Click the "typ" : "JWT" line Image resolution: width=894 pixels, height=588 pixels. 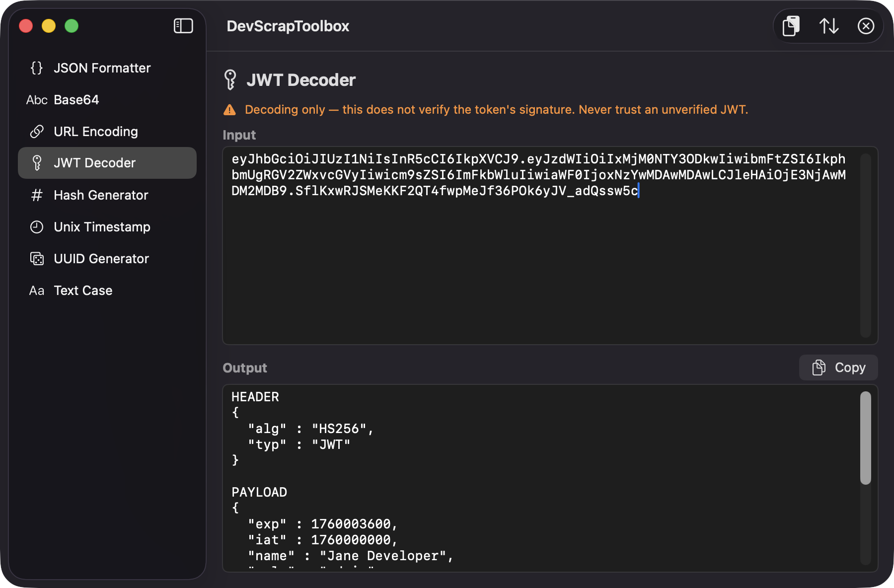coord(299,444)
